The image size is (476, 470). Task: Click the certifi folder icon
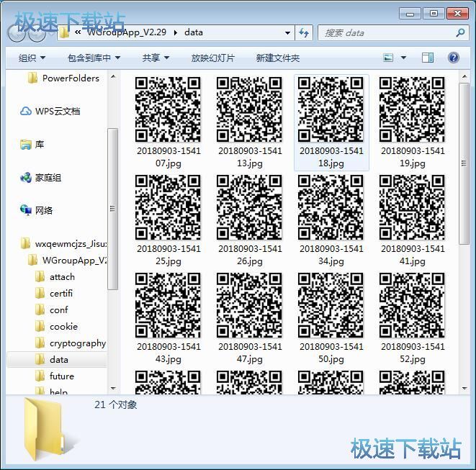click(40, 294)
